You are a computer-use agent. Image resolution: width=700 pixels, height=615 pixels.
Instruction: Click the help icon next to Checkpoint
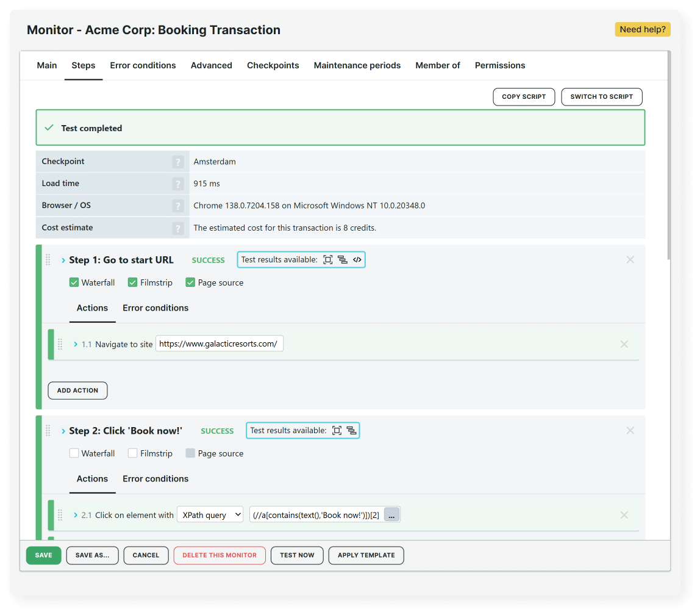[x=177, y=161]
